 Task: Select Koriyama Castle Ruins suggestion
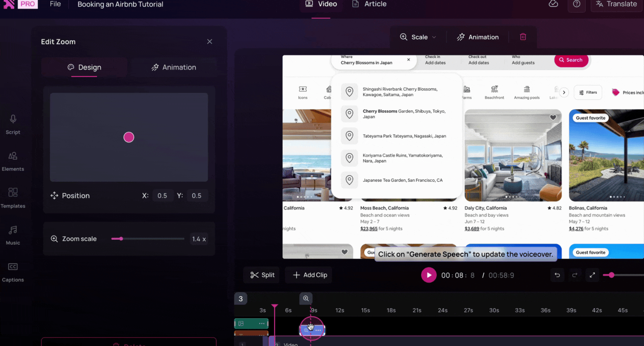396,158
